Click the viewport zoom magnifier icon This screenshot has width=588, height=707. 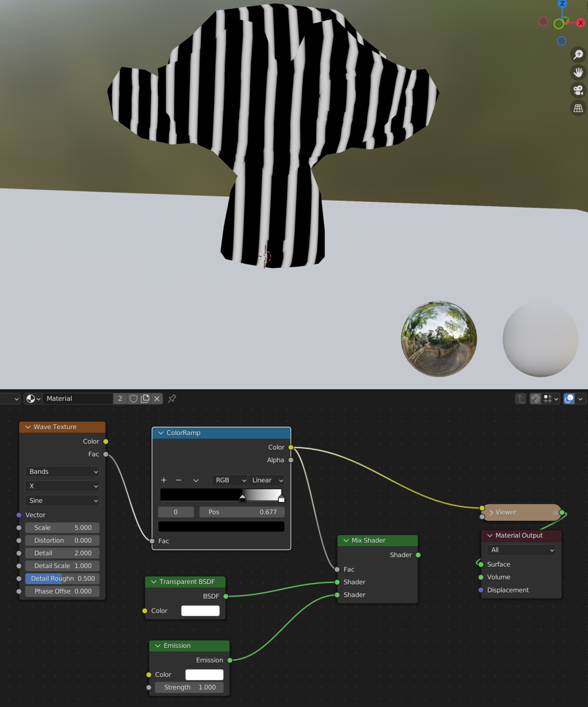coord(578,55)
